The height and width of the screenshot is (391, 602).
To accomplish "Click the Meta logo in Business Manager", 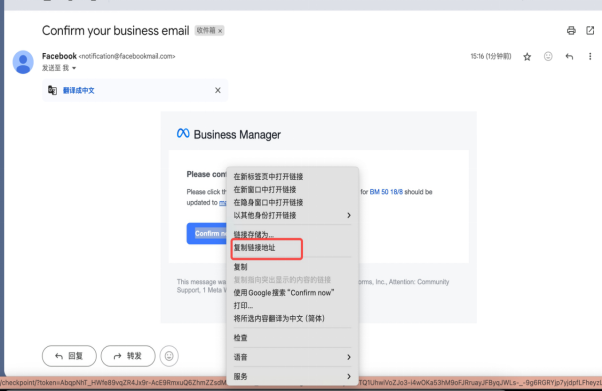I will (x=183, y=133).
